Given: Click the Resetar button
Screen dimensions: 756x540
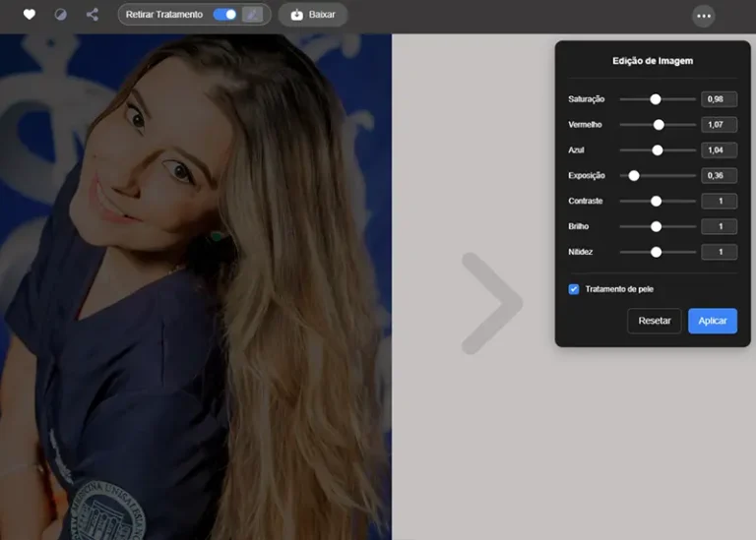Looking at the screenshot, I should 655,321.
